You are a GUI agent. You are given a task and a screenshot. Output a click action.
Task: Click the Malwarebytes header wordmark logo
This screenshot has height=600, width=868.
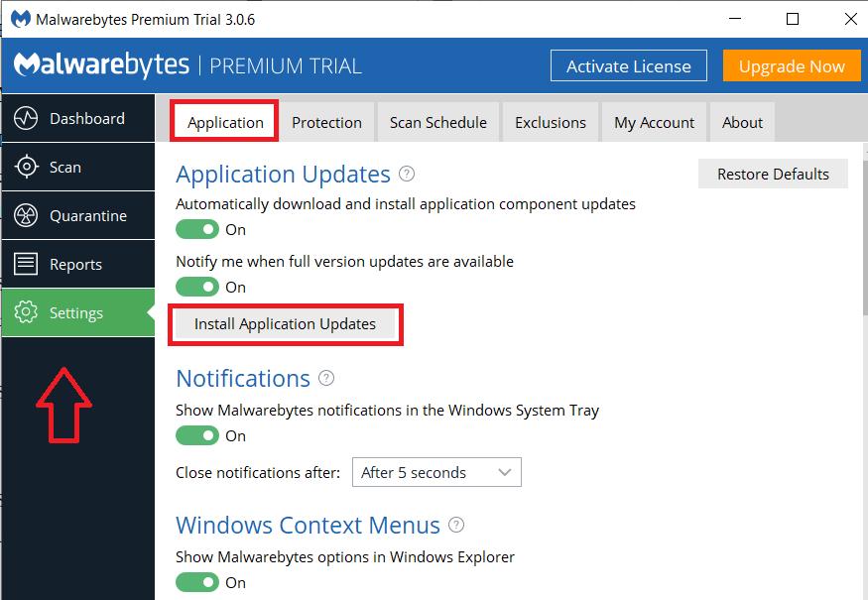click(x=102, y=64)
